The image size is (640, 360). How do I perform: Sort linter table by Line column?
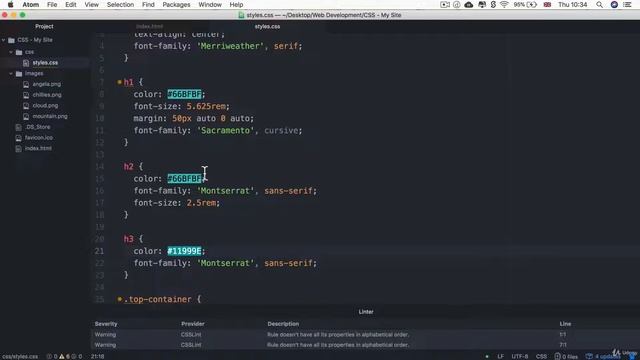tap(565, 324)
